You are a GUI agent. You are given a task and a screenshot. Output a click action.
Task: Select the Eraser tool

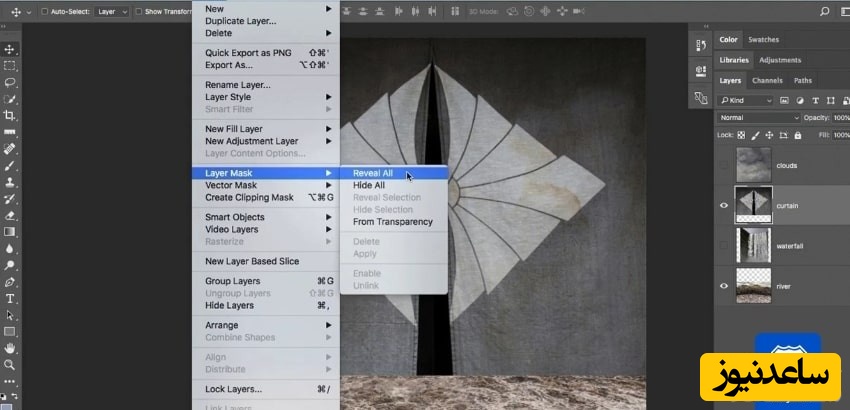[x=10, y=215]
